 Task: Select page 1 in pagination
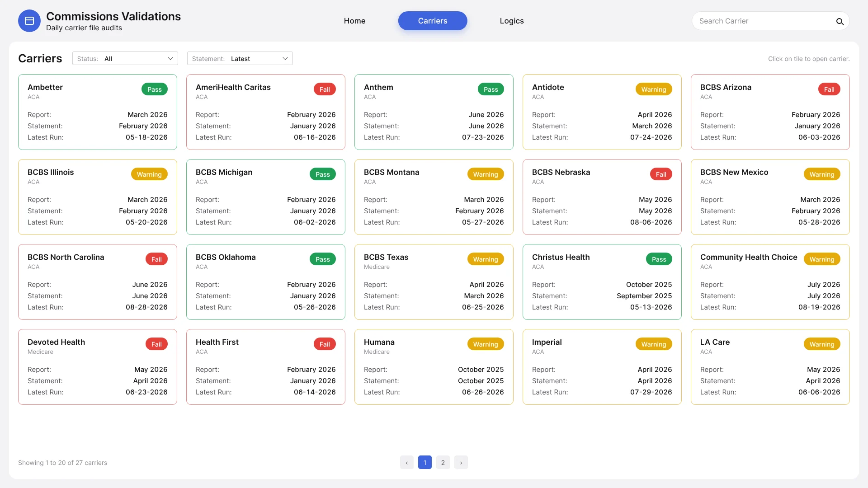(425, 462)
